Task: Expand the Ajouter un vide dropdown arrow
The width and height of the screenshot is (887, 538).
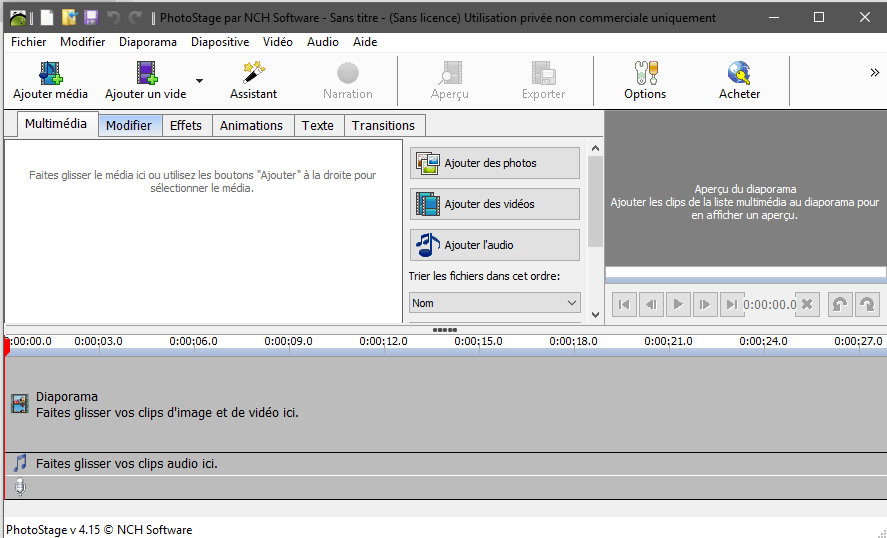Action: tap(199, 81)
